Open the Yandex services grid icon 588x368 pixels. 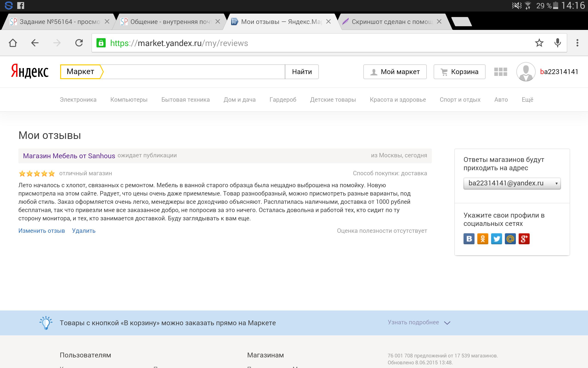(500, 72)
